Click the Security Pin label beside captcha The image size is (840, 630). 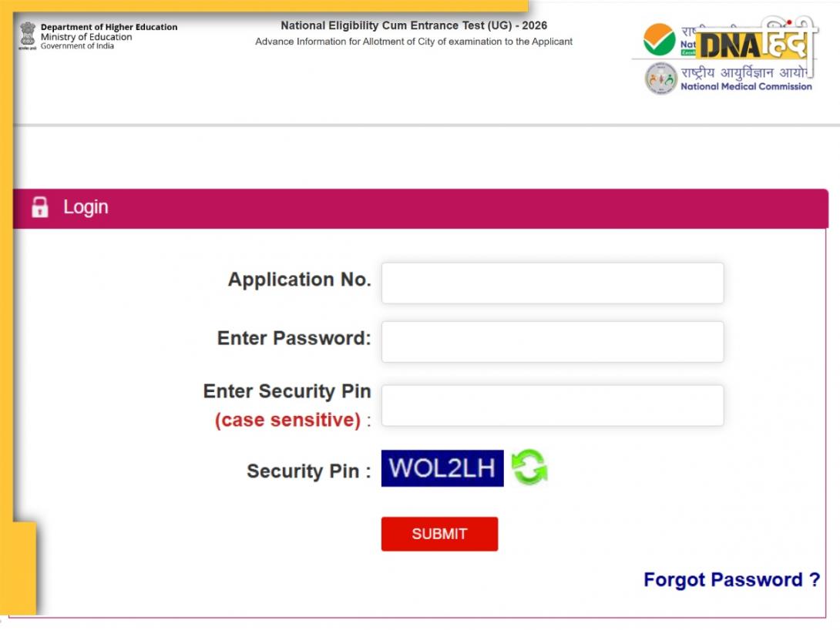coord(308,471)
